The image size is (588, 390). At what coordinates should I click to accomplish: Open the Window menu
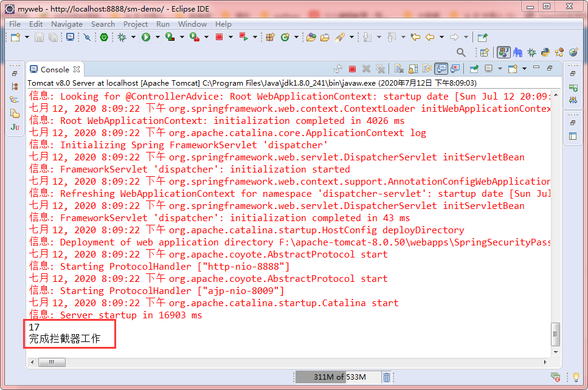point(192,24)
